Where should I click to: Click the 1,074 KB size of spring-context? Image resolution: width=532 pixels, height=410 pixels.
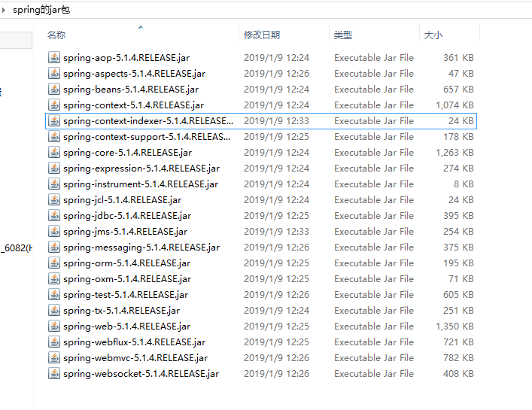pyautogui.click(x=454, y=105)
